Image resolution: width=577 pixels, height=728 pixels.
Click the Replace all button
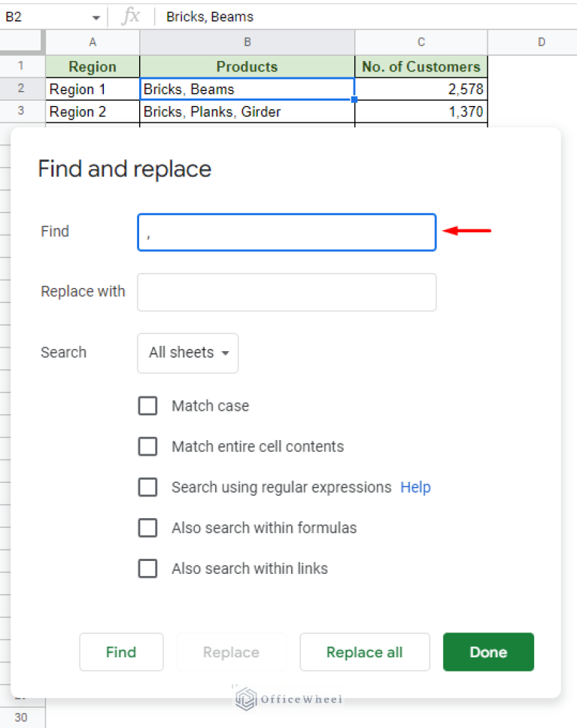(364, 652)
